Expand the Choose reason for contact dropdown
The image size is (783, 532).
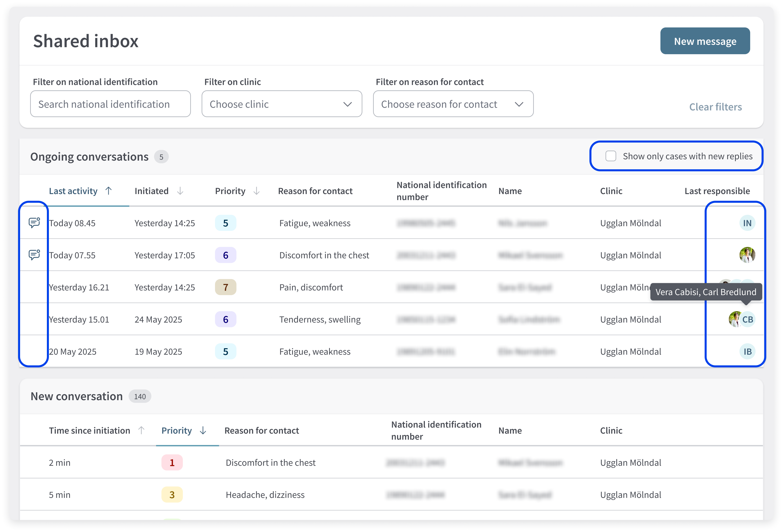(453, 104)
